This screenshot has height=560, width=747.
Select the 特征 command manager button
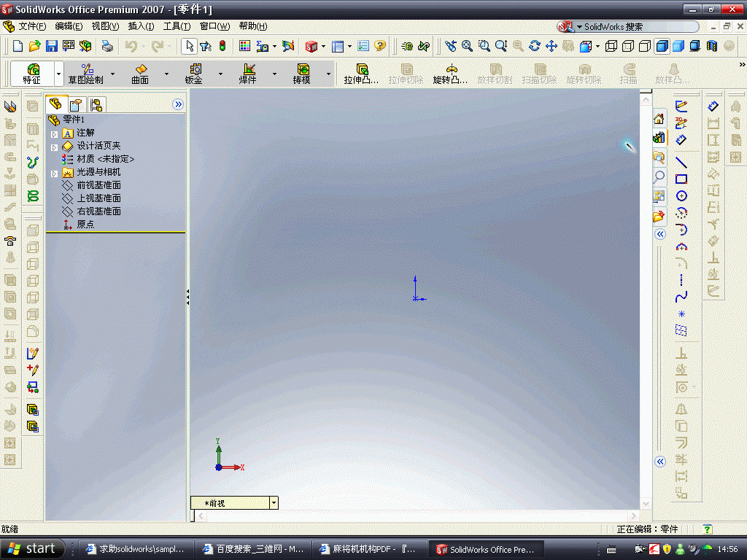click(x=32, y=74)
